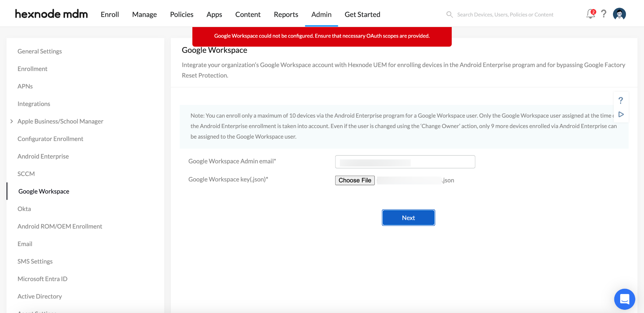This screenshot has width=644, height=313.
Task: Click the hexnode mdm logo
Action: (x=52, y=14)
